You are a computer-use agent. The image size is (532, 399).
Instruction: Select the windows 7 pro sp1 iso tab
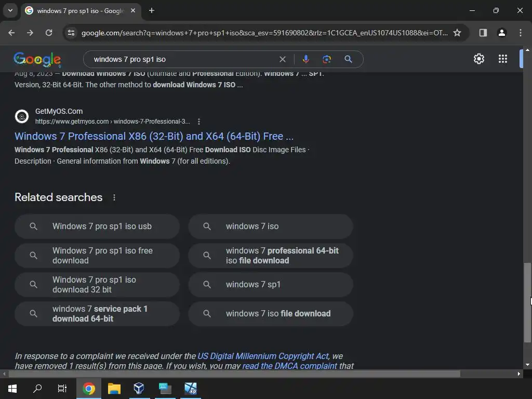coord(81,10)
